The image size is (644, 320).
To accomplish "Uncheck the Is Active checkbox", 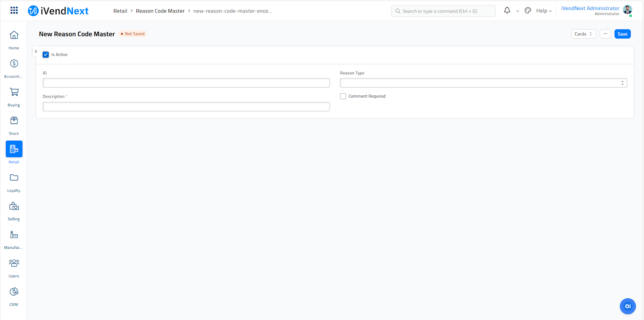I will [x=46, y=55].
